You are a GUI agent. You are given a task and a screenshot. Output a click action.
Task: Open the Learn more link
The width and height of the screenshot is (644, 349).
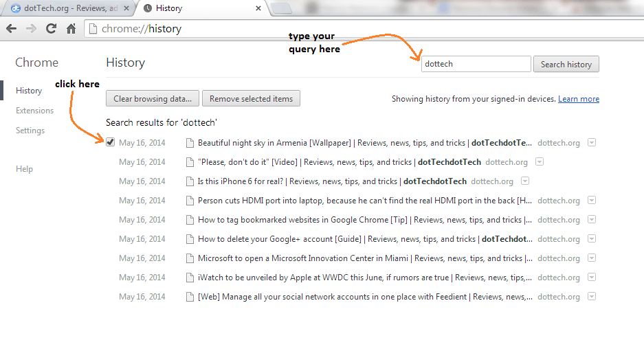coord(578,99)
